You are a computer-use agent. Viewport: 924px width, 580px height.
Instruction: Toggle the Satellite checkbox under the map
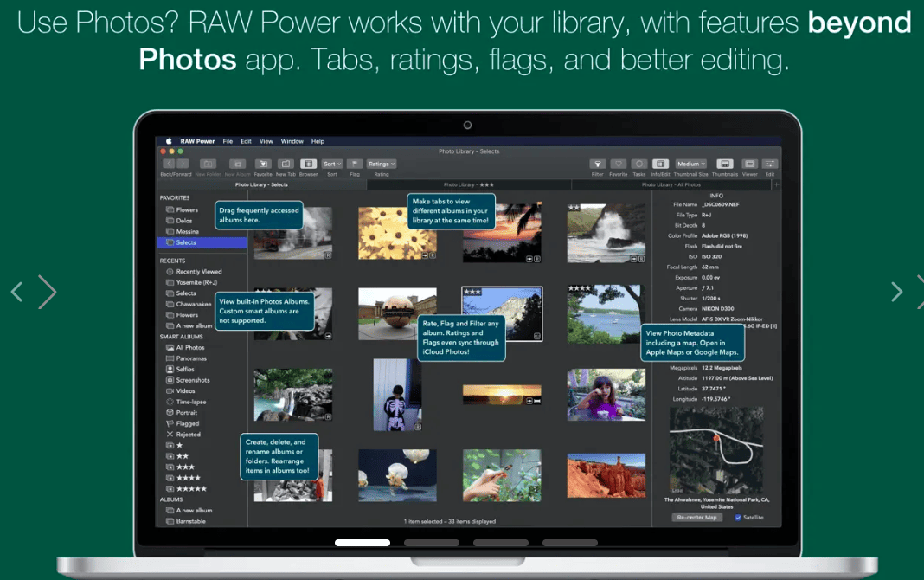738,518
